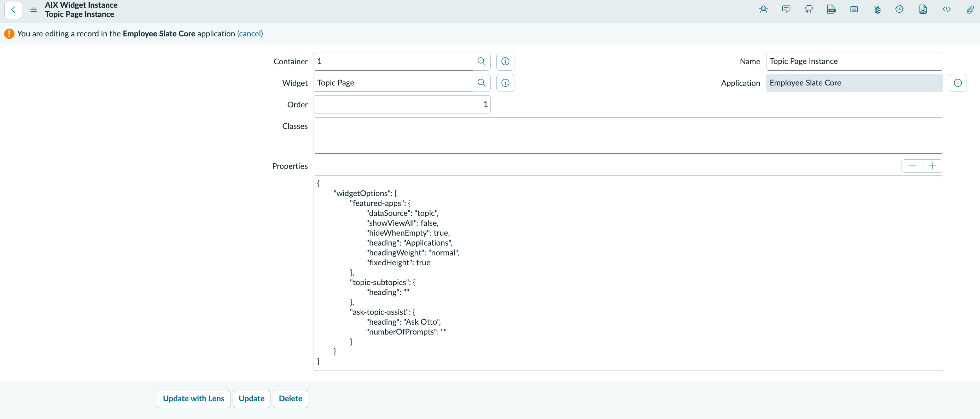The width and height of the screenshot is (980, 419).
Task: Click the "heading": "Applications" line
Action: [x=409, y=243]
